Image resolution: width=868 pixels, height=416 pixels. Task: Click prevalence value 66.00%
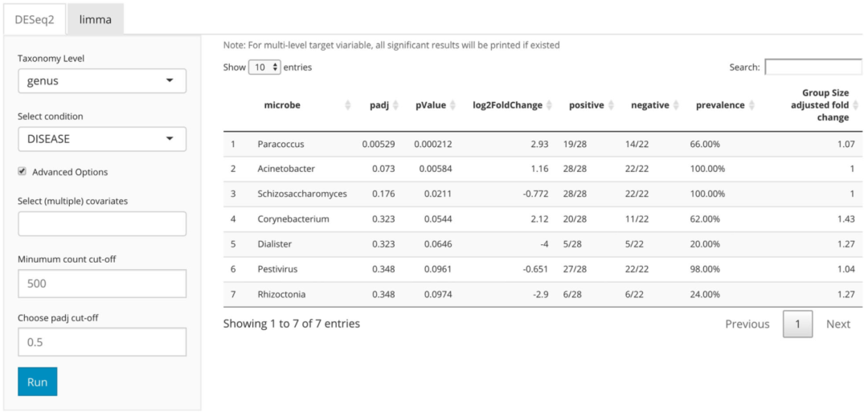coord(705,144)
